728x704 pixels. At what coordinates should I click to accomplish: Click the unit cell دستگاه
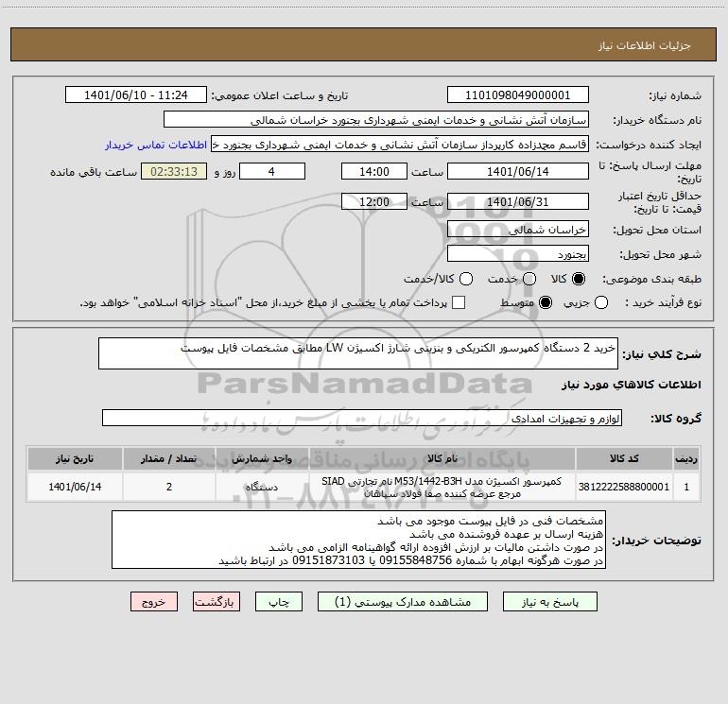tap(262, 487)
